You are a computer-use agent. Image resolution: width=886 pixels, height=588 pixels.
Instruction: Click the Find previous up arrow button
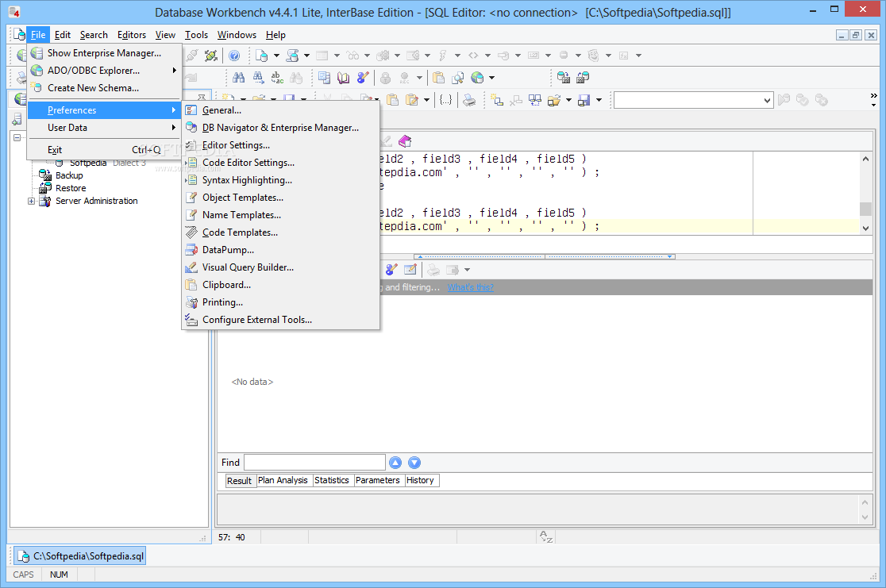395,463
